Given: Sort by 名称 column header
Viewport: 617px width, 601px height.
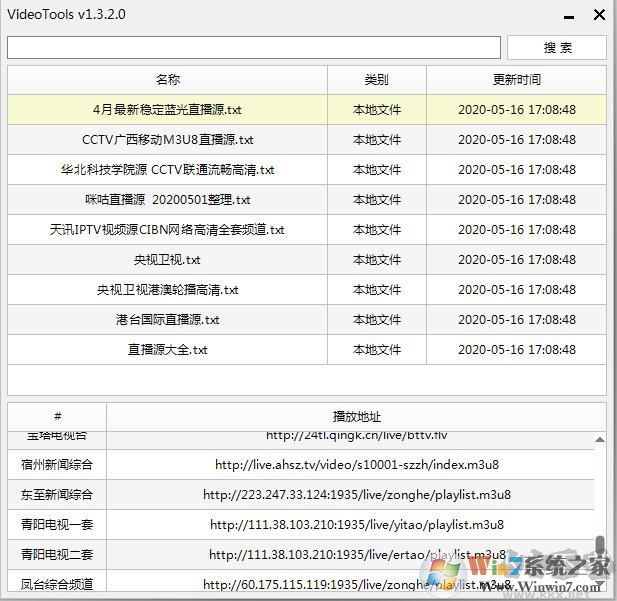Looking at the screenshot, I should click(167, 80).
